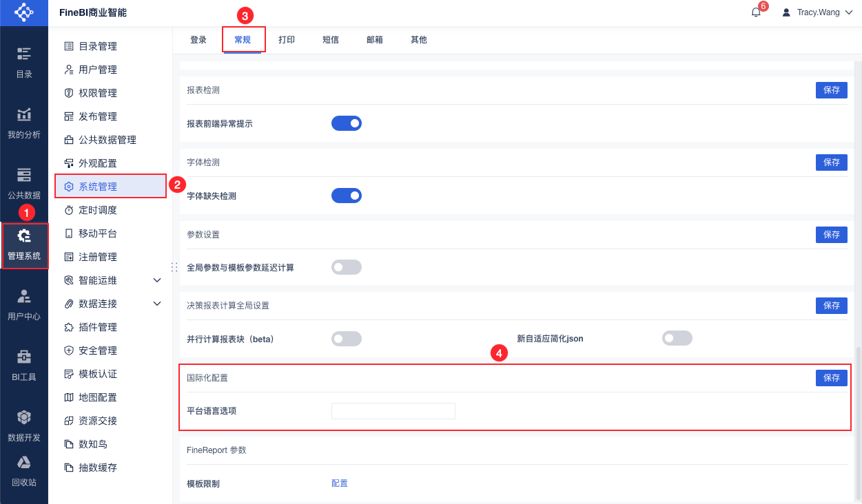Click the 配置 link for 模板限制
862x504 pixels.
[340, 483]
